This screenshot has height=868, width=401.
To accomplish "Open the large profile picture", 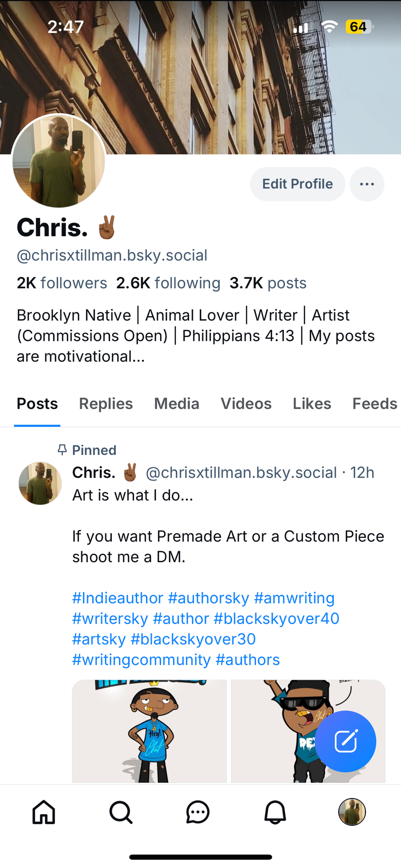I will (x=59, y=161).
